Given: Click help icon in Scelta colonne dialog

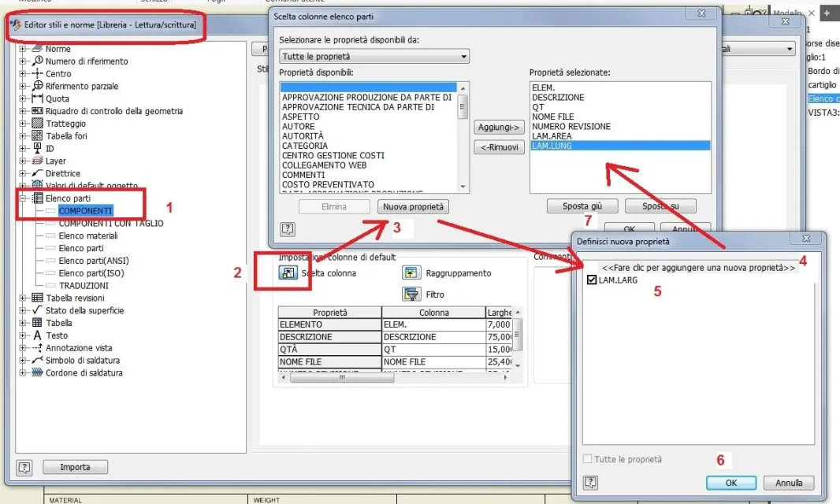Looking at the screenshot, I should (288, 229).
